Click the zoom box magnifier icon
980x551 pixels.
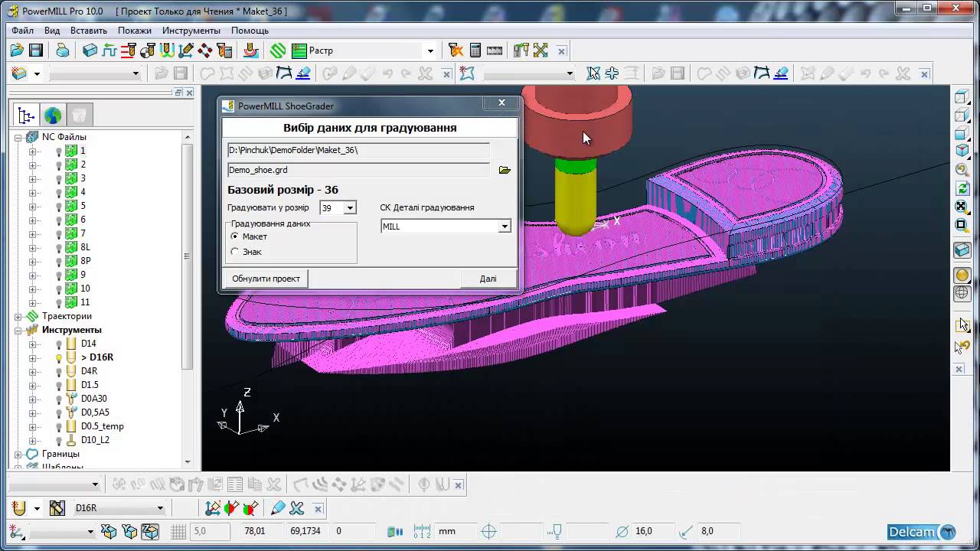pos(962,225)
